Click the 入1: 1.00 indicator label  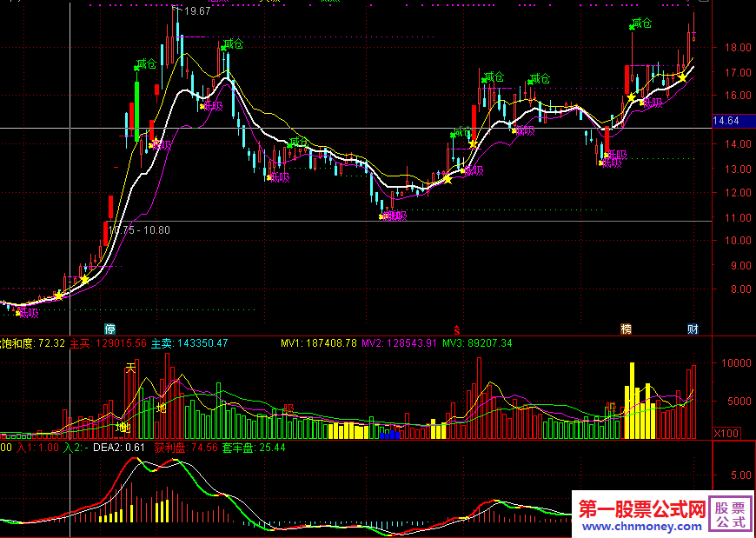(x=37, y=448)
